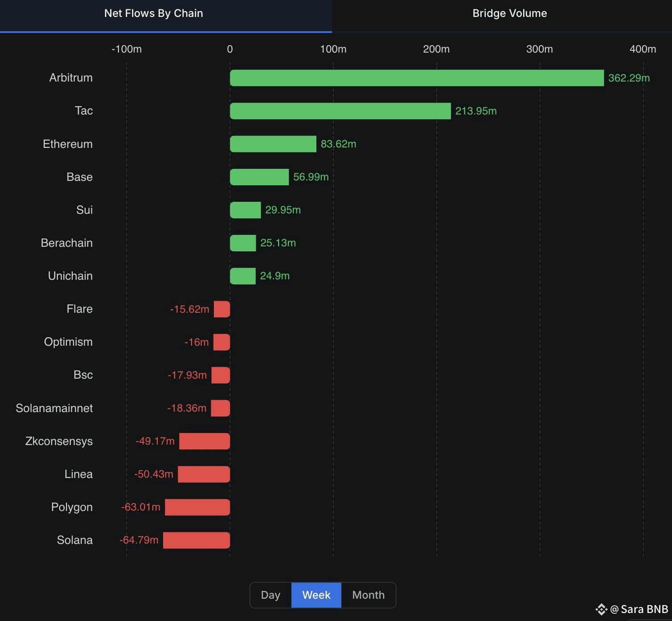This screenshot has height=621, width=672.
Task: Click the -17.93m value label
Action: point(187,375)
